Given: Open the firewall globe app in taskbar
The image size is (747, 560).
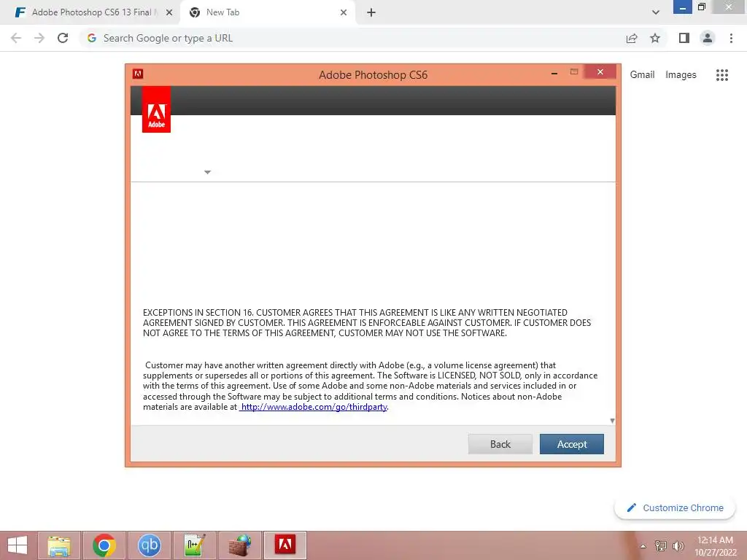Looking at the screenshot, I should [239, 545].
